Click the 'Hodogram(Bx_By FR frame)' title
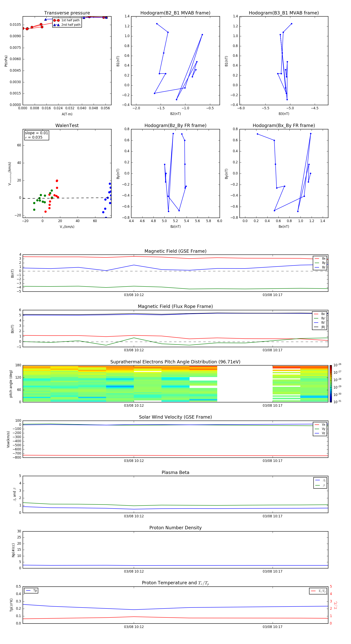This screenshot has height=644, width=351. point(284,125)
